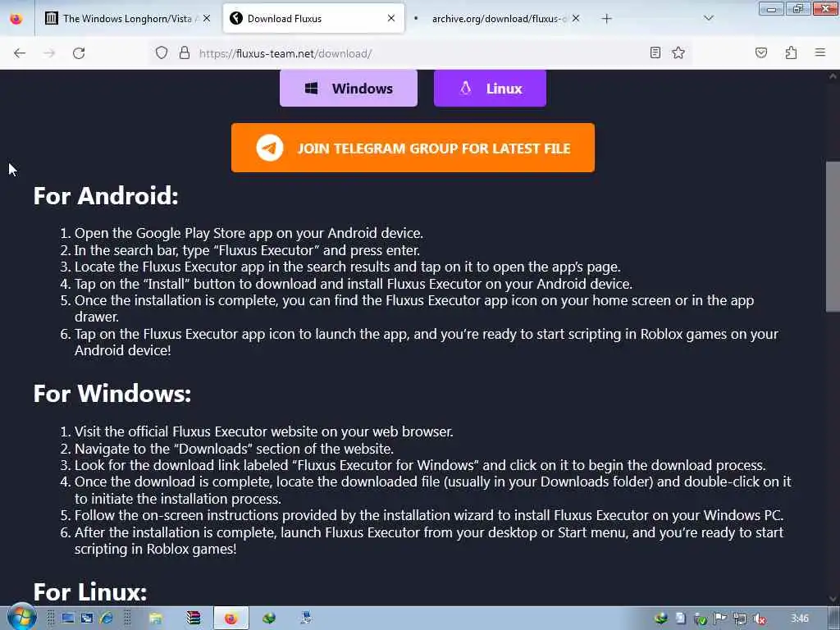Toggle reader view icon in address bar
Image resolution: width=840 pixels, height=630 pixels.
pos(655,52)
